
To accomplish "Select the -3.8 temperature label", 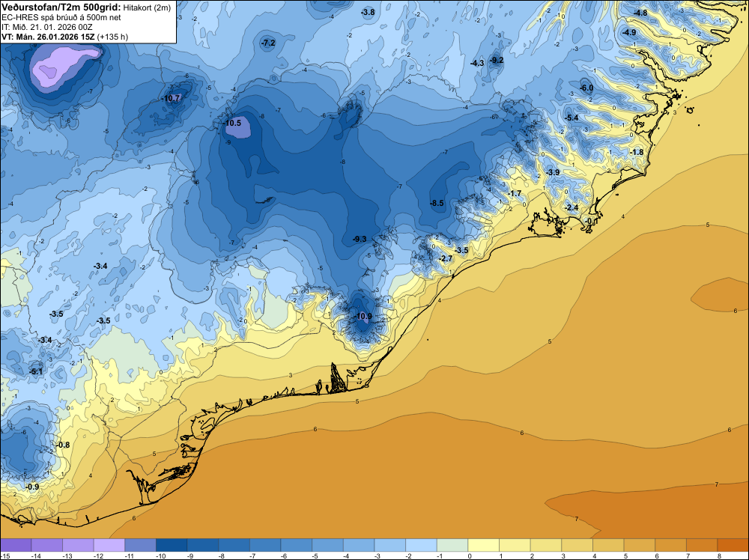I will (x=368, y=13).
